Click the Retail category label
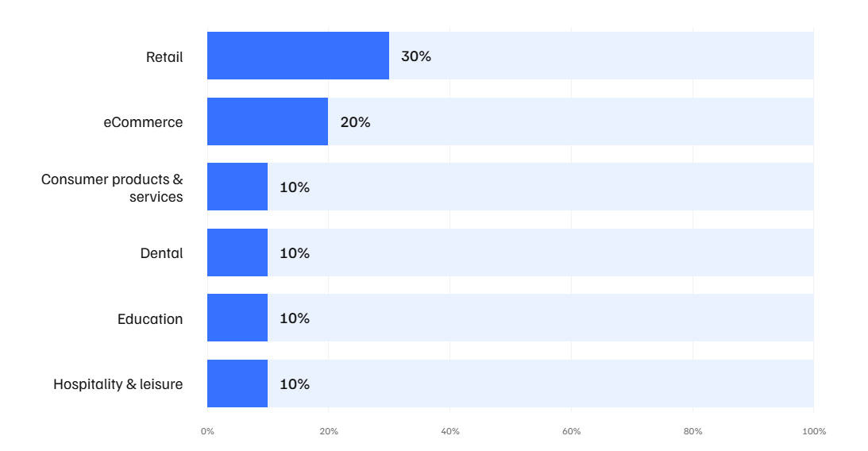 tap(164, 57)
